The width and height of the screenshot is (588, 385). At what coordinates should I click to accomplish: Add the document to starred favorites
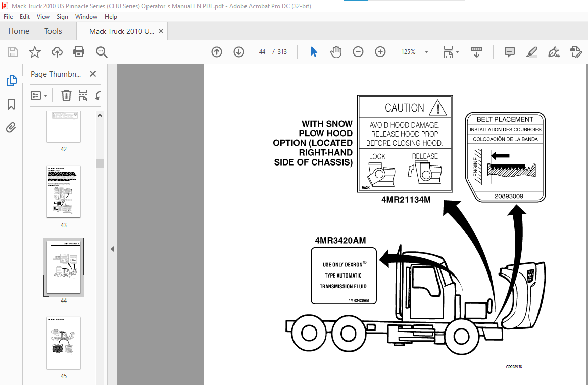coord(34,51)
